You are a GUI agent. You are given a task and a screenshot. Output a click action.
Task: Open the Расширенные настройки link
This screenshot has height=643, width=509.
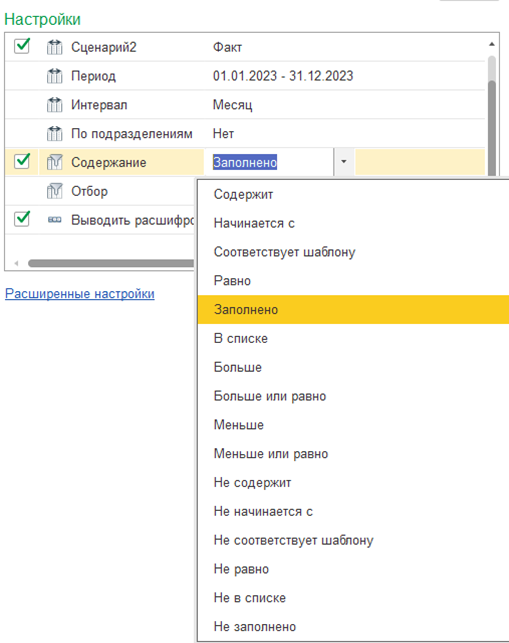click(x=80, y=294)
